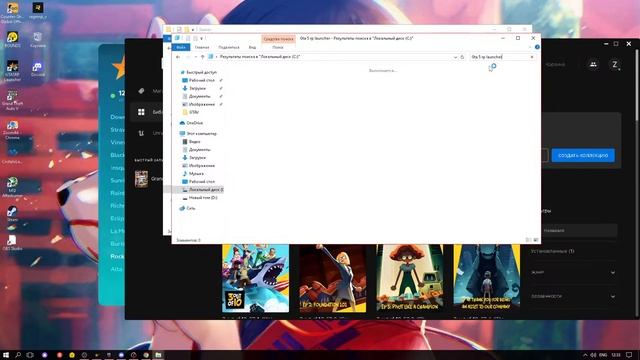Open the Quick Access Toolbar customize dropdown
The image size is (640, 360).
[201, 38]
